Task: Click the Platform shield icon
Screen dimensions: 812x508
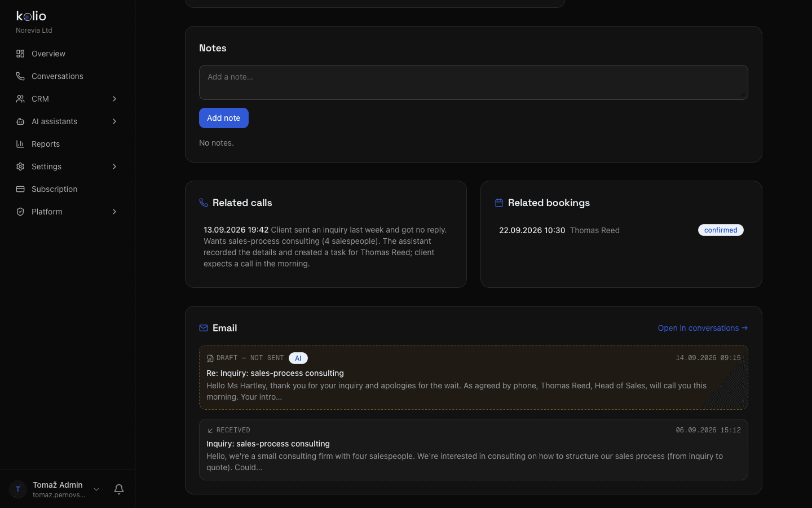Action: pos(20,212)
